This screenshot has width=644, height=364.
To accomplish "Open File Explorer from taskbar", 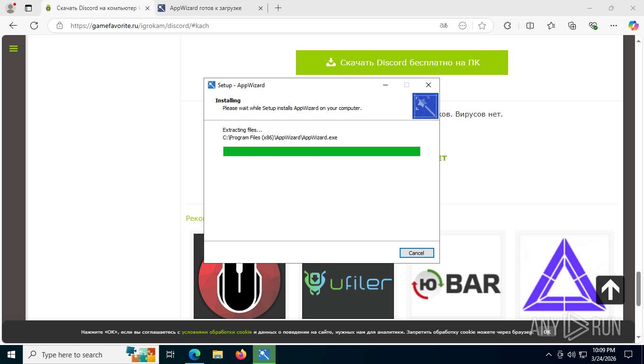I will point(217,355).
